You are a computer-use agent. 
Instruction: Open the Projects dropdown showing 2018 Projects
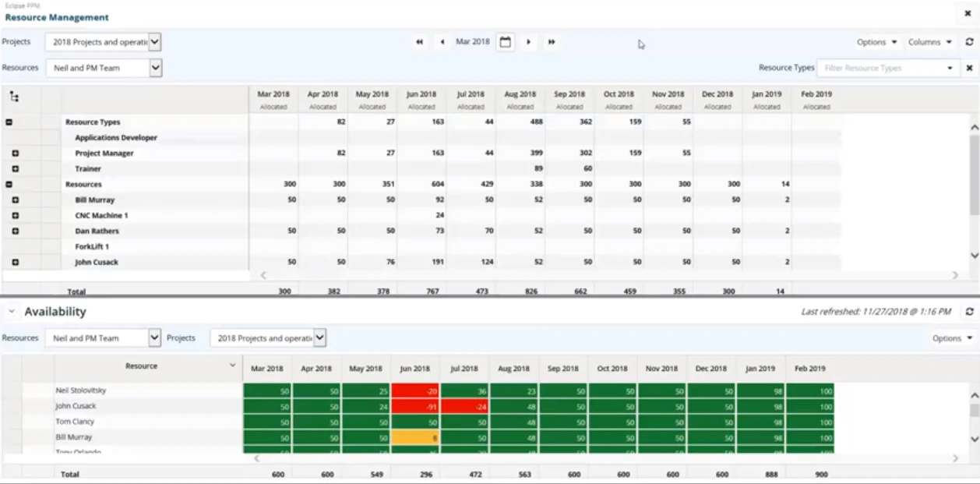pos(104,42)
